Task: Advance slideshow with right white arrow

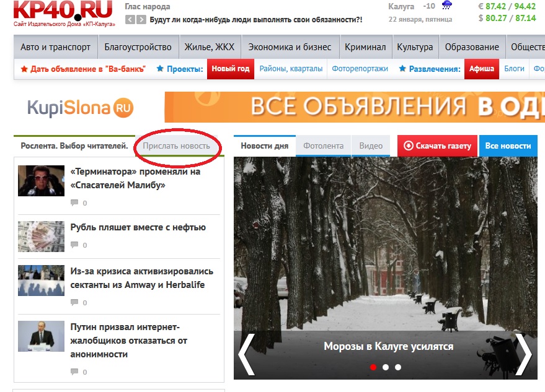Action: coord(523,354)
